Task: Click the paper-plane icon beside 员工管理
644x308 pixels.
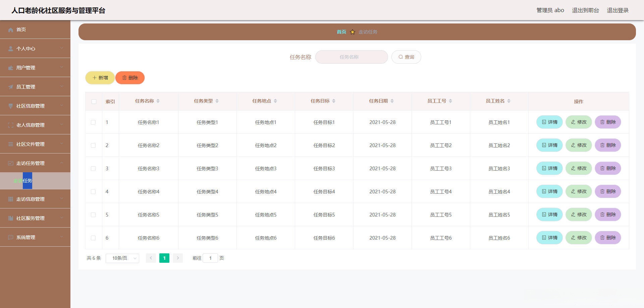Action: tap(11, 87)
